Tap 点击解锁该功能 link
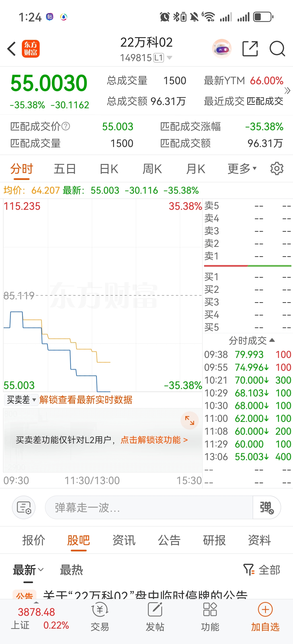The image size is (293, 644). click(154, 440)
